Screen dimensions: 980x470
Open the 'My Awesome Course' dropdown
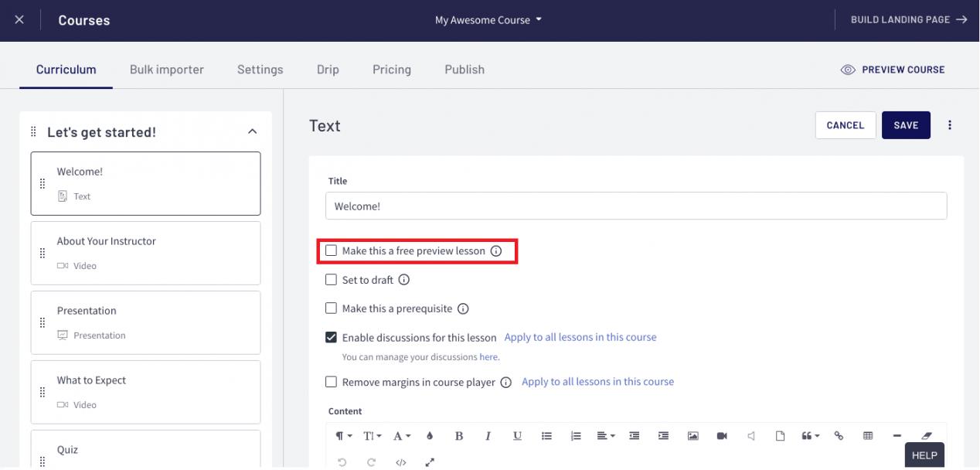pyautogui.click(x=488, y=20)
